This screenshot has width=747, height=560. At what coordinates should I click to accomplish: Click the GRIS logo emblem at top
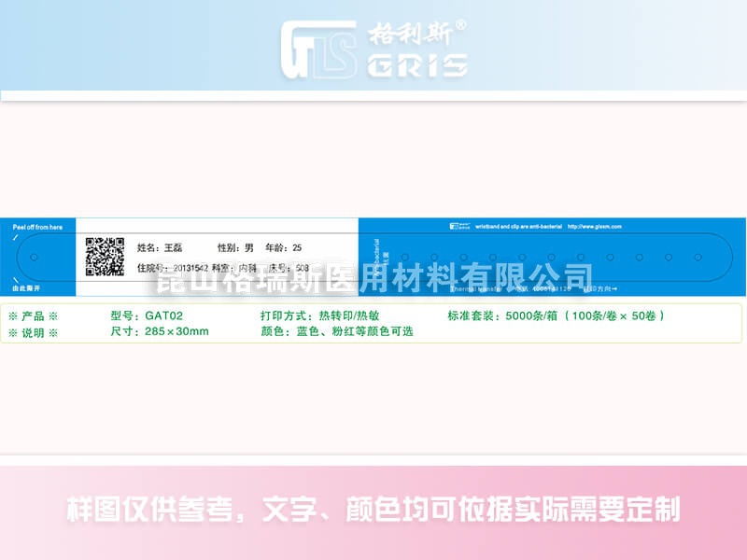pyautogui.click(x=318, y=49)
